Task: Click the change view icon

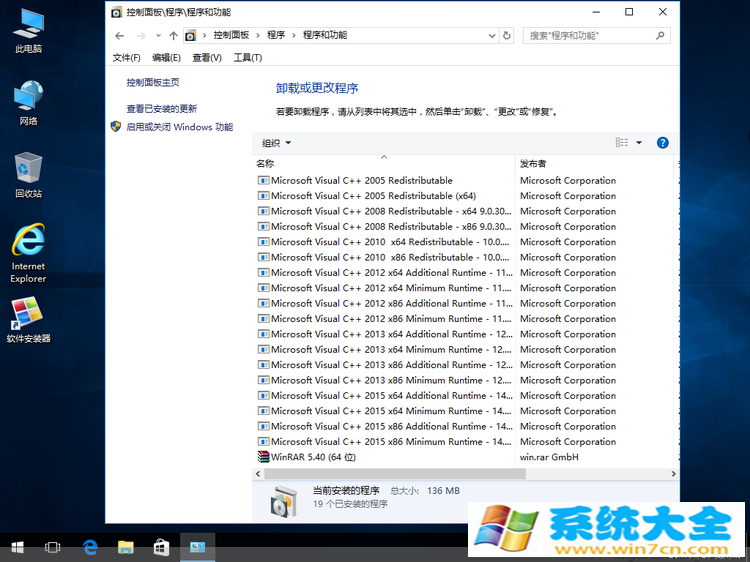Action: pyautogui.click(x=621, y=143)
